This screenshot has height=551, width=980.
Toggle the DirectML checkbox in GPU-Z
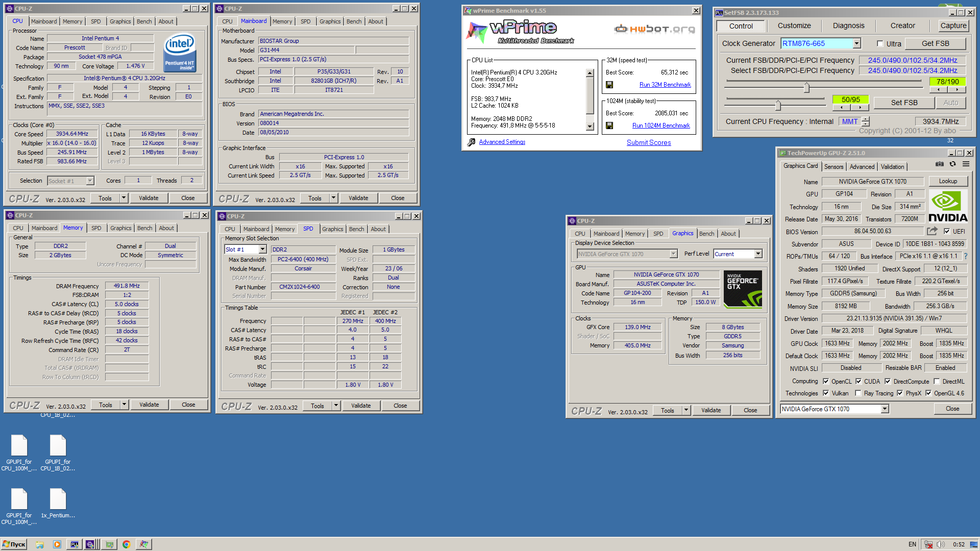937,381
